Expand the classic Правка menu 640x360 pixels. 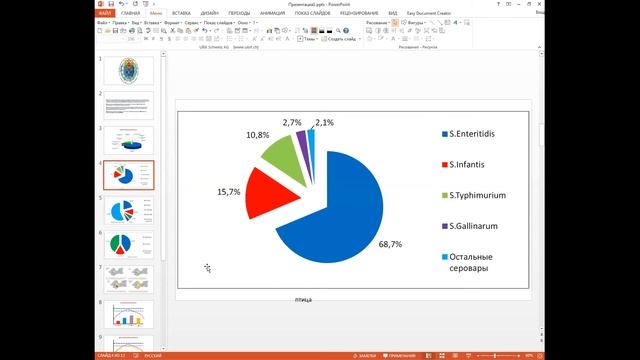click(120, 23)
